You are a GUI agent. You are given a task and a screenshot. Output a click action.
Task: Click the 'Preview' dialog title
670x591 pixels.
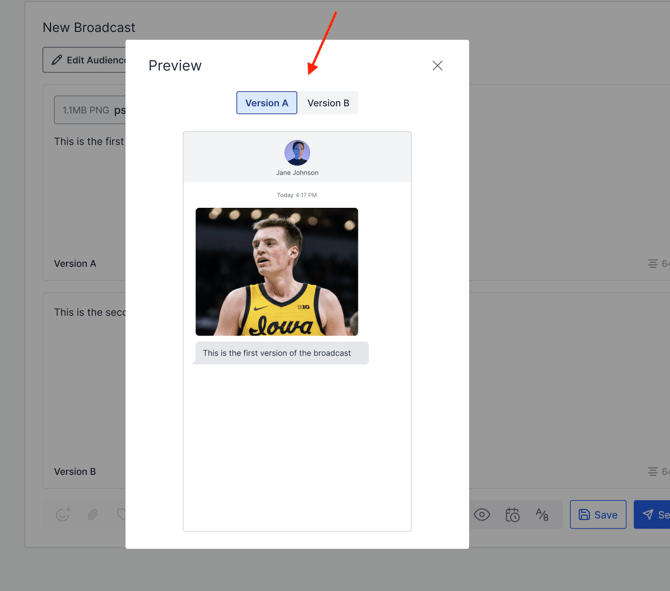(x=175, y=65)
